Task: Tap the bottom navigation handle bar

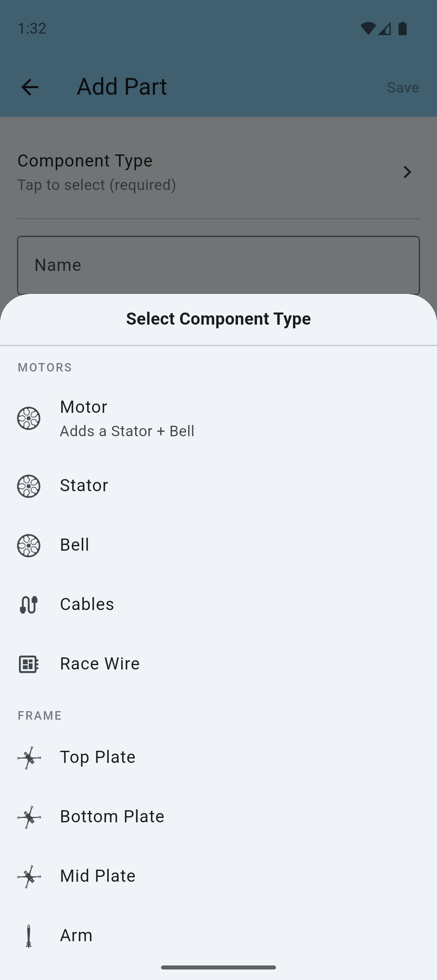Action: pos(218,967)
